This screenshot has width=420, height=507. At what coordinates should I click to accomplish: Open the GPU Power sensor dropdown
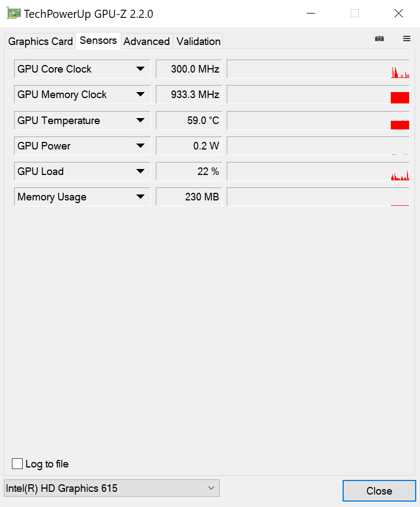140,146
